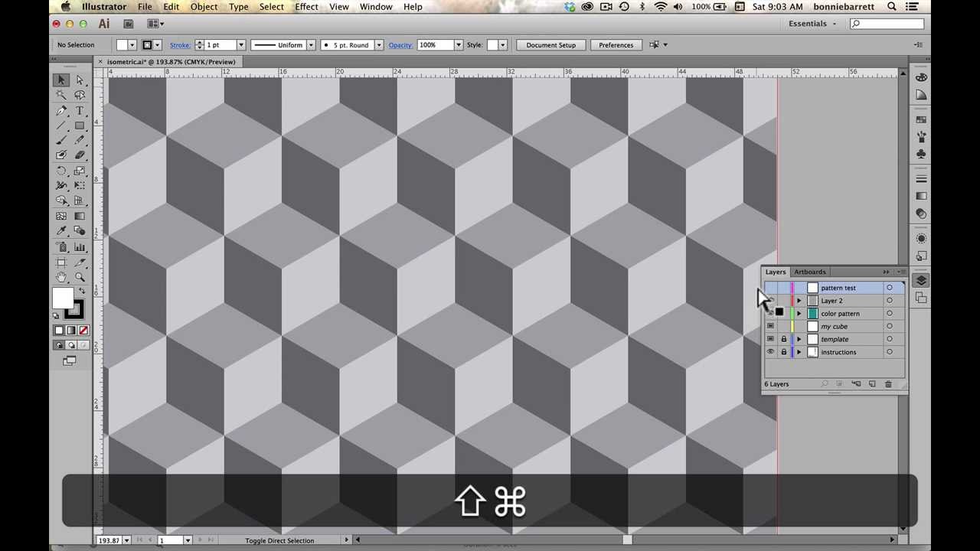Click the Preferences button
980x551 pixels.
[x=616, y=45]
